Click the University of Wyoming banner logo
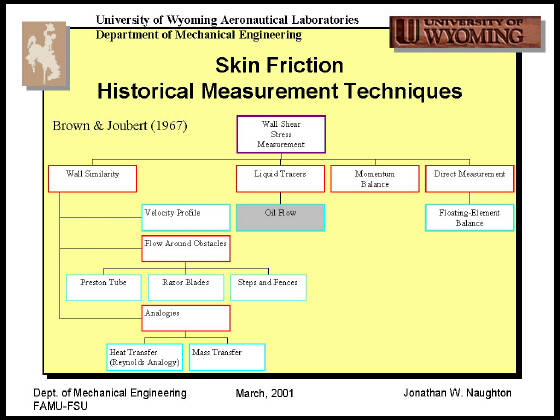 (465, 32)
